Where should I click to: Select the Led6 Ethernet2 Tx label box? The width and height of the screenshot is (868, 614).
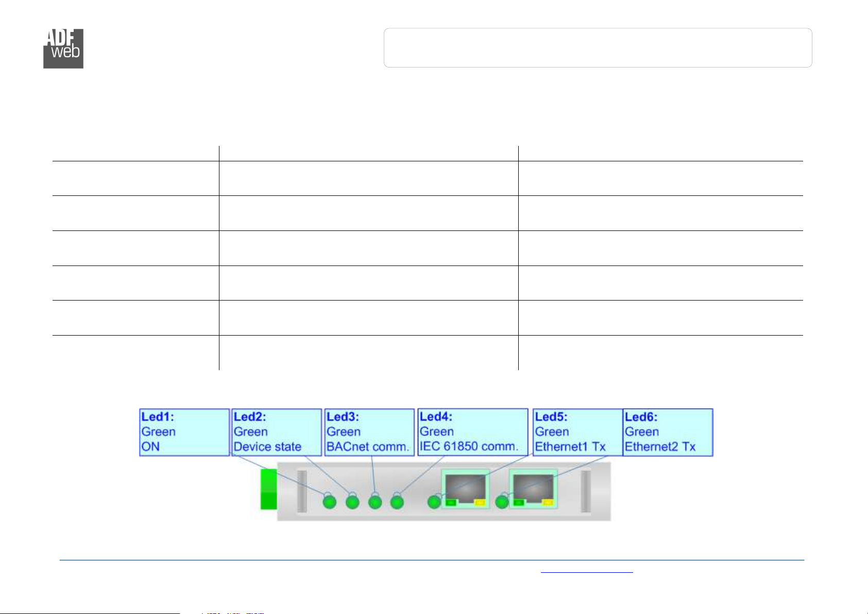tap(668, 433)
